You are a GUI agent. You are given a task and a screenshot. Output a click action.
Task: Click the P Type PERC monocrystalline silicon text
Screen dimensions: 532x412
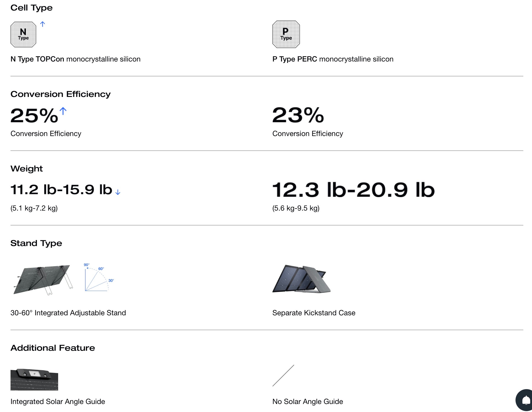click(x=333, y=59)
